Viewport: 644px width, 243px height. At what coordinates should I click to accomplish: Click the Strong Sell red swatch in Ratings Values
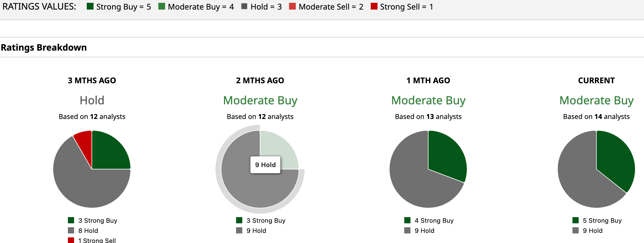point(374,6)
